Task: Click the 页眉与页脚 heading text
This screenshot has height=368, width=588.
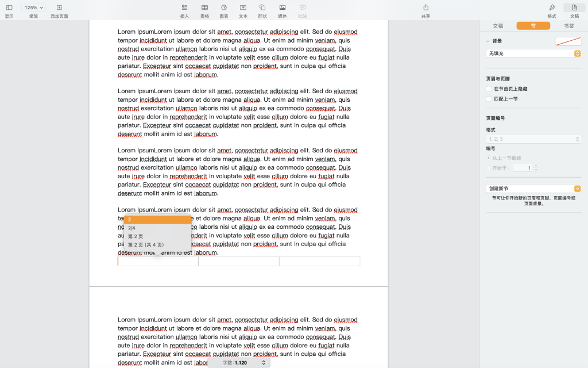Action: tap(498, 79)
